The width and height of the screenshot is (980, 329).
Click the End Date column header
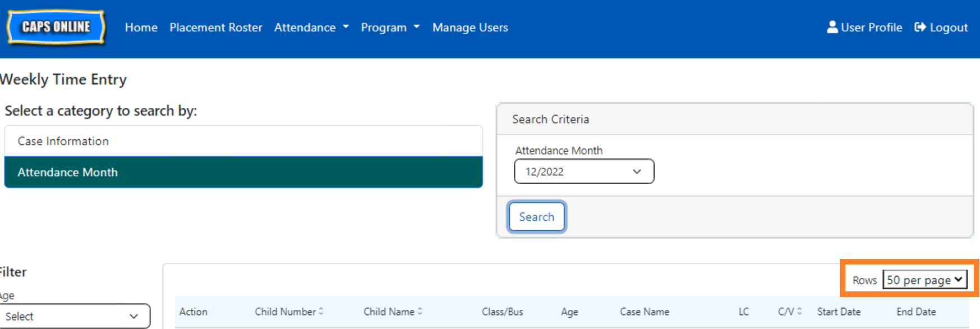tap(916, 312)
